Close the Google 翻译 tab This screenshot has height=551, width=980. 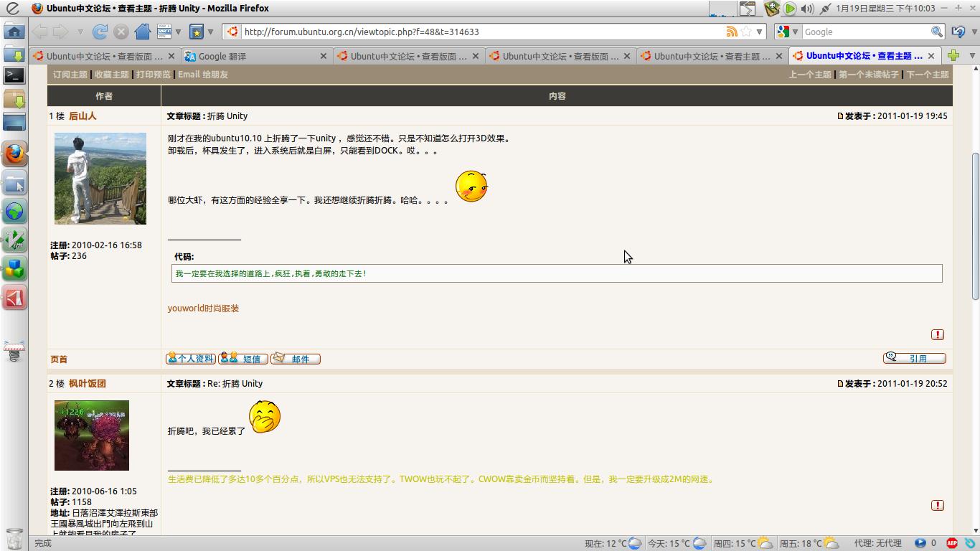pos(323,56)
